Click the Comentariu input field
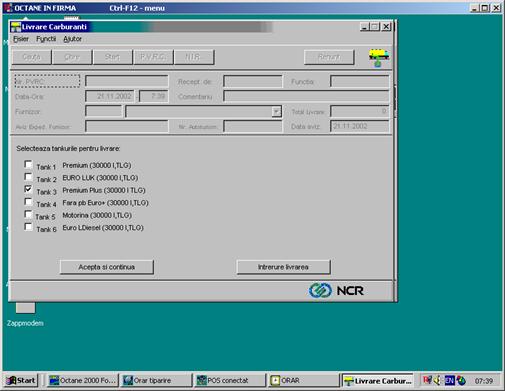Viewport: 505px width, 391px height. [x=306, y=96]
